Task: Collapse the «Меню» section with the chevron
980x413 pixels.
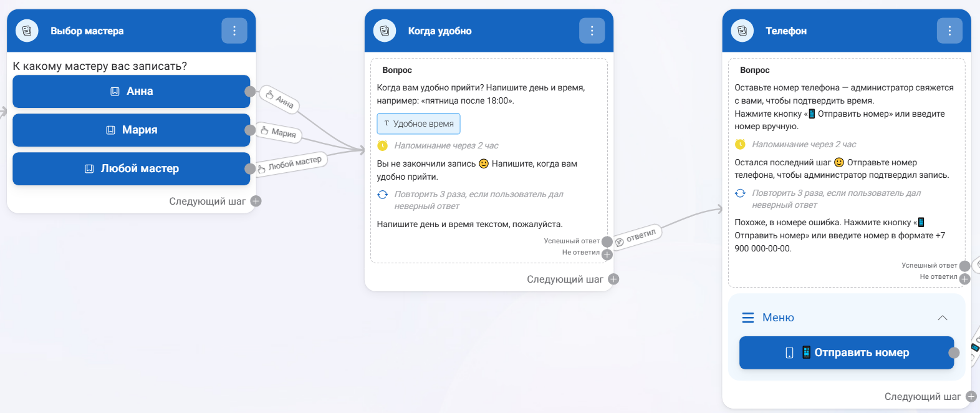Action: point(943,318)
